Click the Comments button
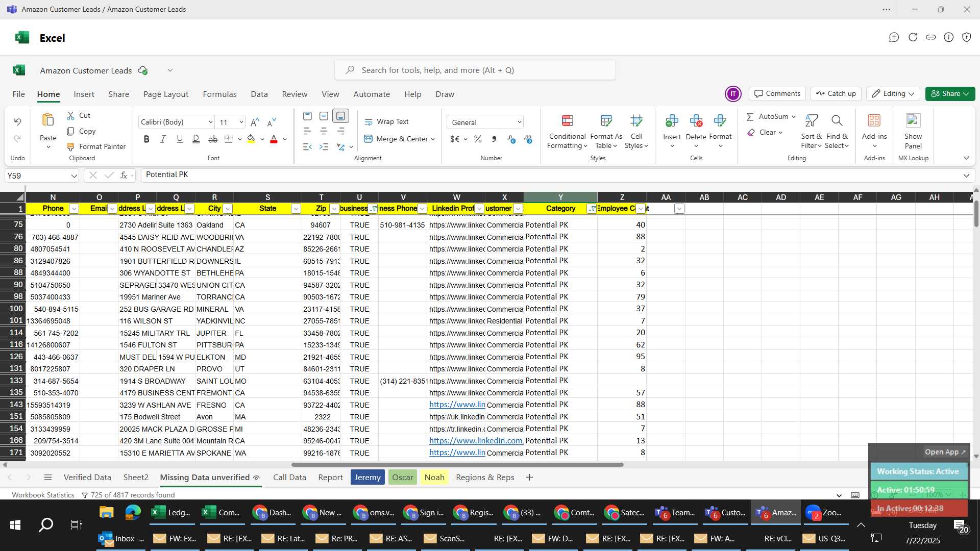This screenshot has width=980, height=551. pyautogui.click(x=777, y=94)
